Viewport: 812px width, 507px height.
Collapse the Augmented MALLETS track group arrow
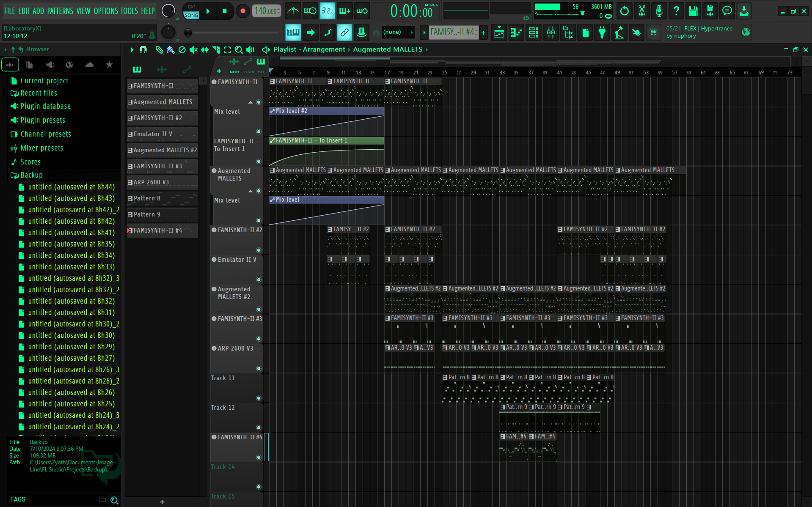point(250,191)
